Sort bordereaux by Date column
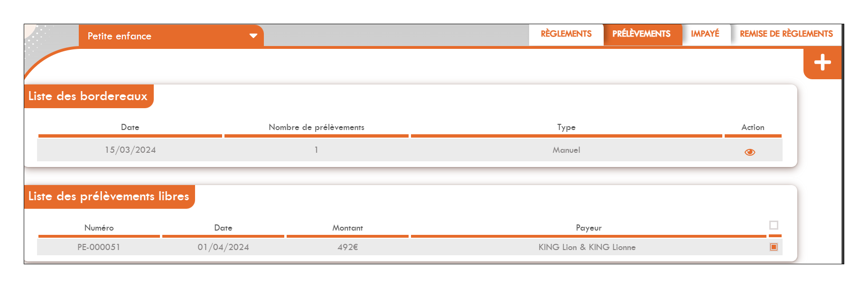This screenshot has height=288, width=868. pos(130,127)
